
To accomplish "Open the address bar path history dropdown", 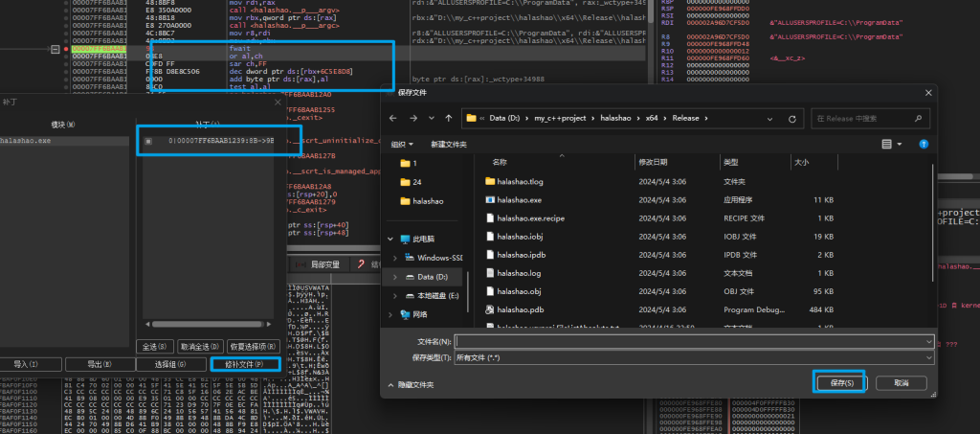I will coord(770,119).
